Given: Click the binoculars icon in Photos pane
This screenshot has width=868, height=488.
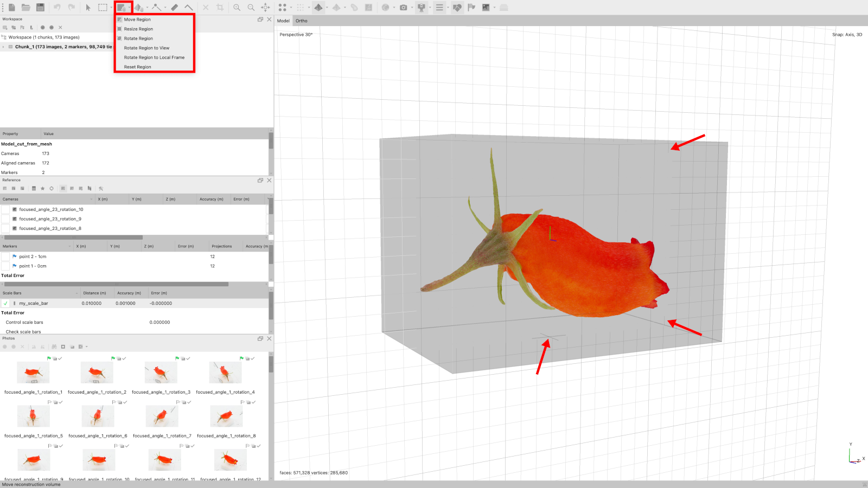Looking at the screenshot, I should pyautogui.click(x=54, y=346).
